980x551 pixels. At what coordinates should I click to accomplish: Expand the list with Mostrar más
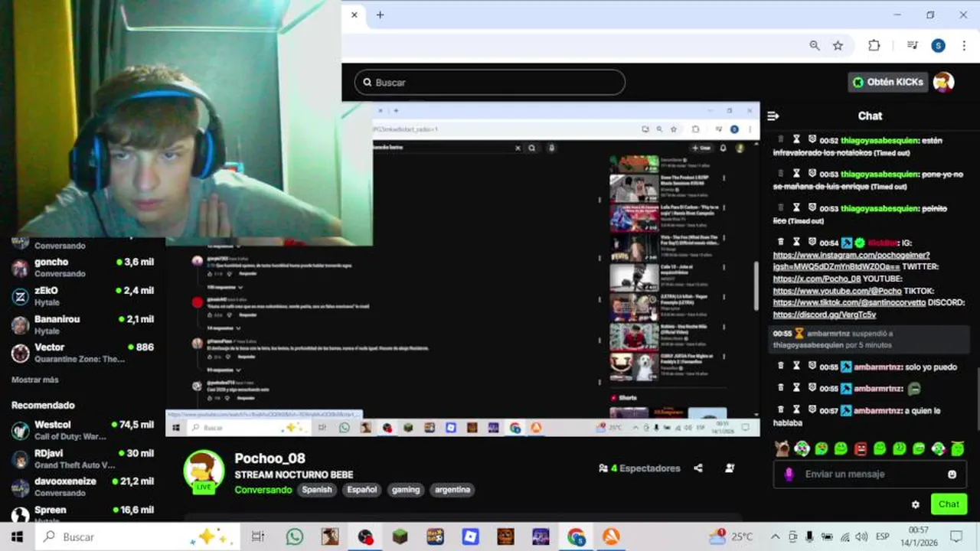point(35,380)
